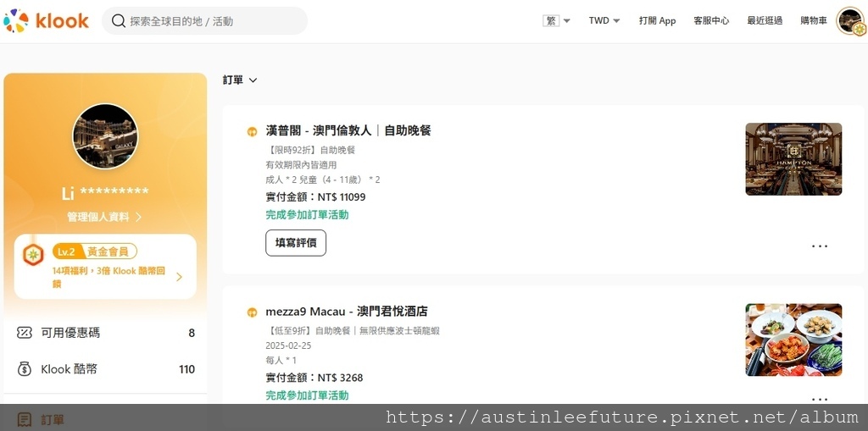Image resolution: width=868 pixels, height=431 pixels.
Task: Open 最近逛過 recently viewed
Action: (765, 20)
